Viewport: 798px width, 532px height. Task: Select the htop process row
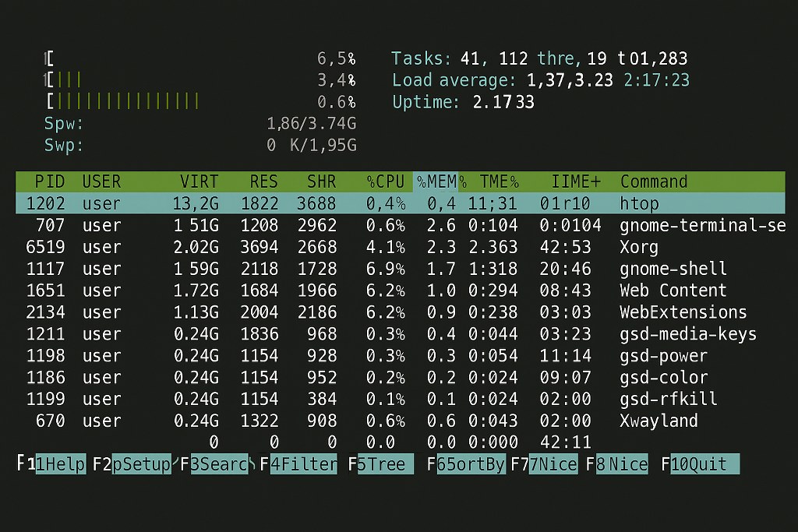[400, 203]
